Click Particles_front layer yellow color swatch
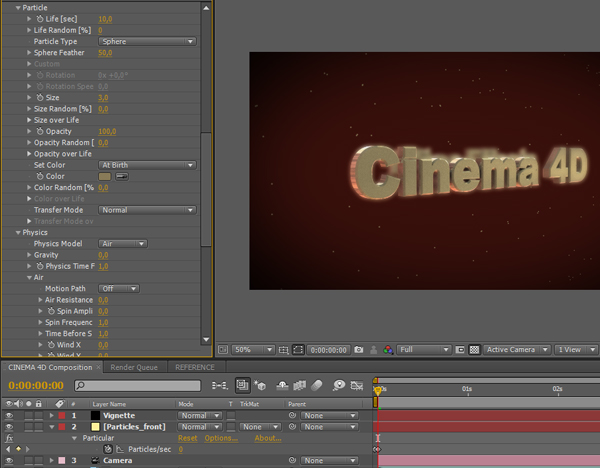Image resolution: width=600 pixels, height=468 pixels. (x=95, y=427)
